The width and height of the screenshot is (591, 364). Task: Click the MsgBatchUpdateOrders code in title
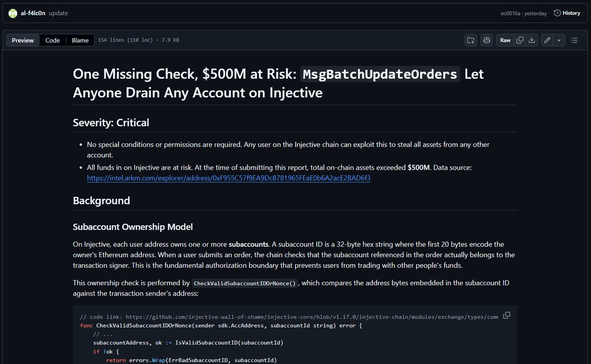tap(380, 74)
